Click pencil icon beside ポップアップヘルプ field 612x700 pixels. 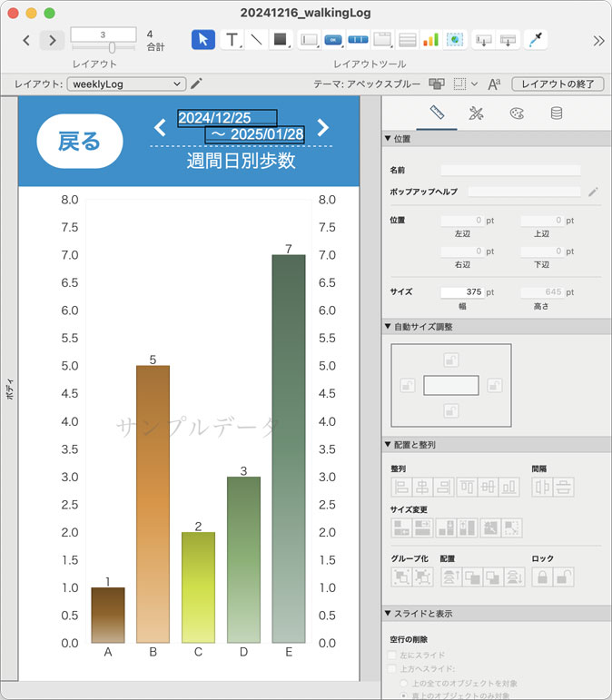[x=593, y=192]
